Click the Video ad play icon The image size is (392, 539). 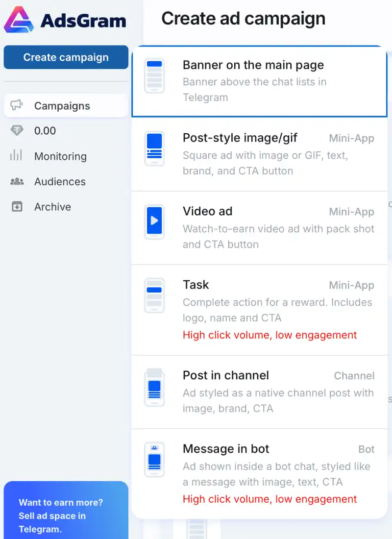pyautogui.click(x=154, y=221)
